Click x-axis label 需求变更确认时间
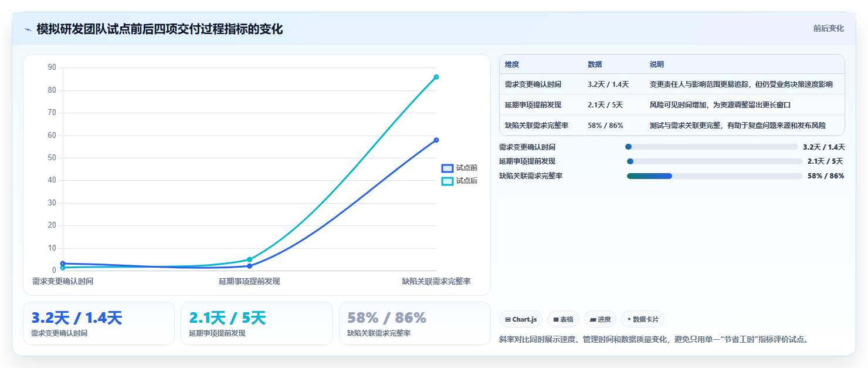This screenshot has height=368, width=868. click(63, 282)
